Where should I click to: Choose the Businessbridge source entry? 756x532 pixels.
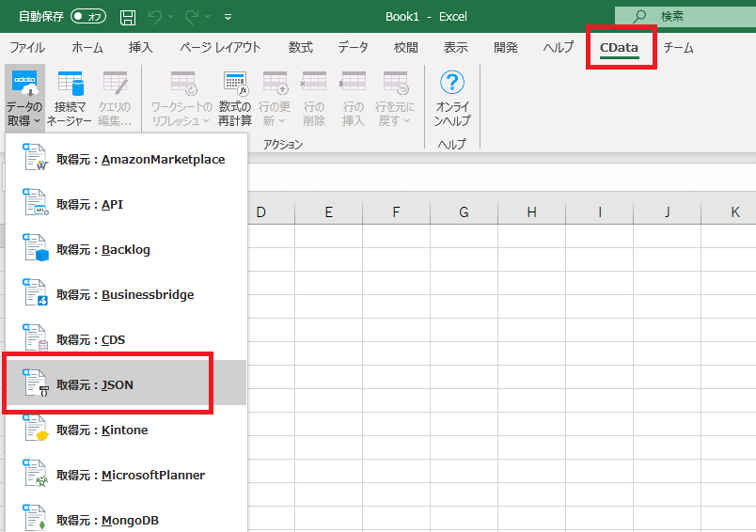125,295
